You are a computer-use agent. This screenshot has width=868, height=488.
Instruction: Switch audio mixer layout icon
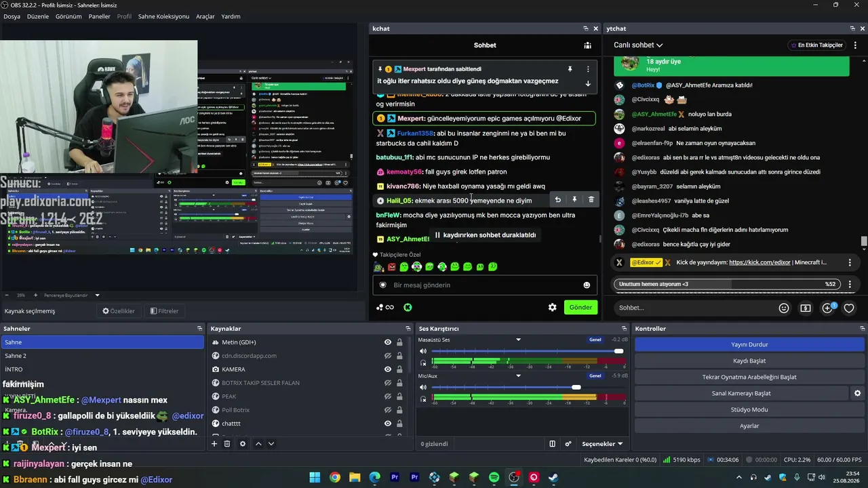point(552,444)
